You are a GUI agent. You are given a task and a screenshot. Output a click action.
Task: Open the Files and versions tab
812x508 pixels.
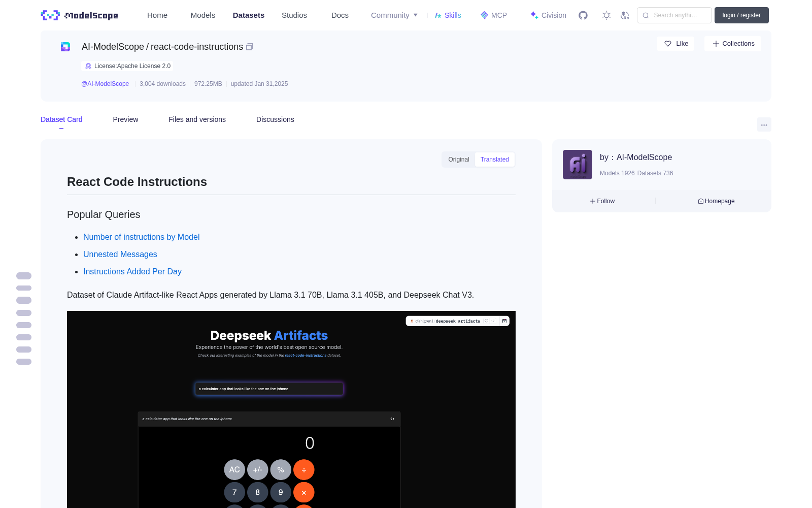pyautogui.click(x=197, y=119)
